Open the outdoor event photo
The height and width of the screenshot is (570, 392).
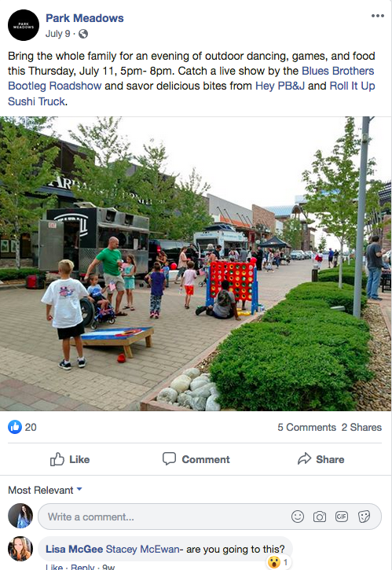196,263
